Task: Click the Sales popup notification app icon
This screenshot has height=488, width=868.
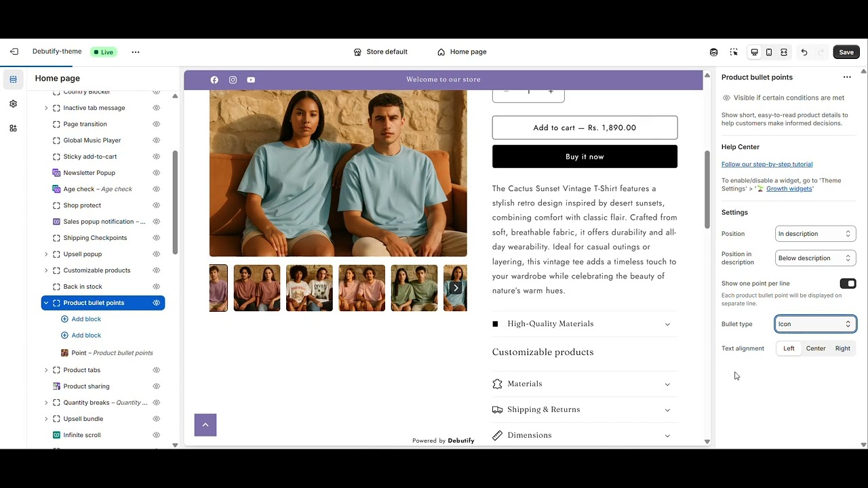Action: click(56, 222)
